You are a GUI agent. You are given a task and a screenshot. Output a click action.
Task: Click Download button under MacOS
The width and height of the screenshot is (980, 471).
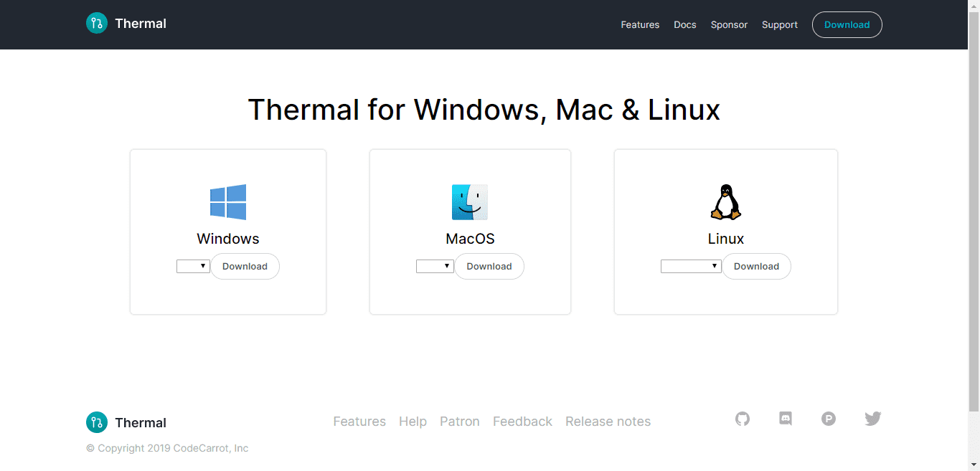489,266
